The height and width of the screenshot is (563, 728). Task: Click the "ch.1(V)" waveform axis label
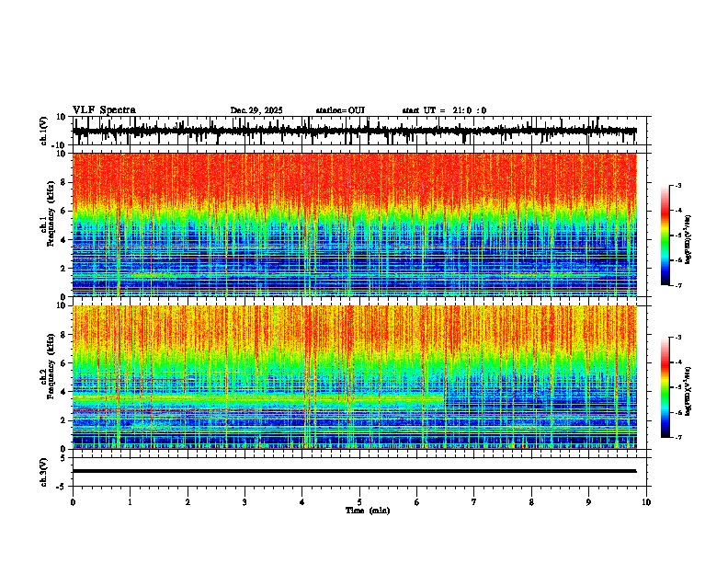coord(44,131)
